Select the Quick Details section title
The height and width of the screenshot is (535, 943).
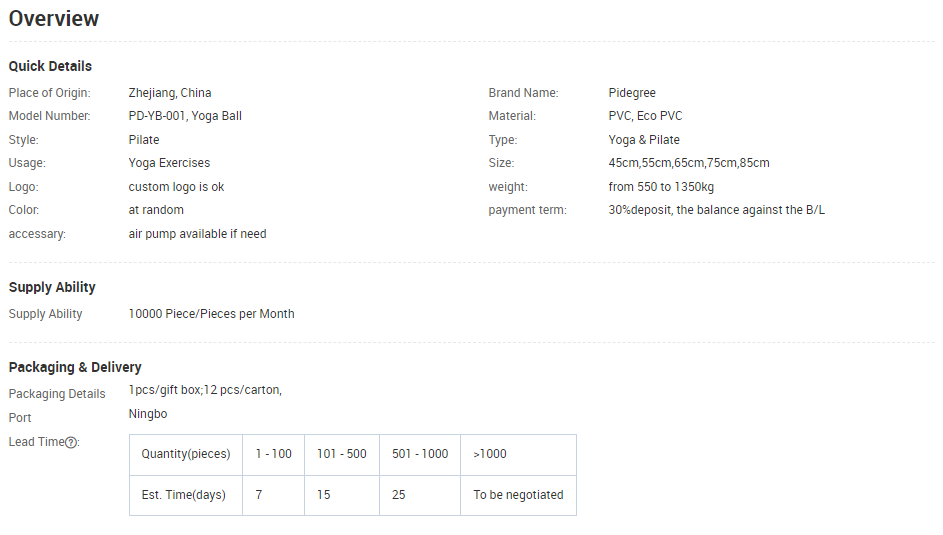click(x=50, y=66)
